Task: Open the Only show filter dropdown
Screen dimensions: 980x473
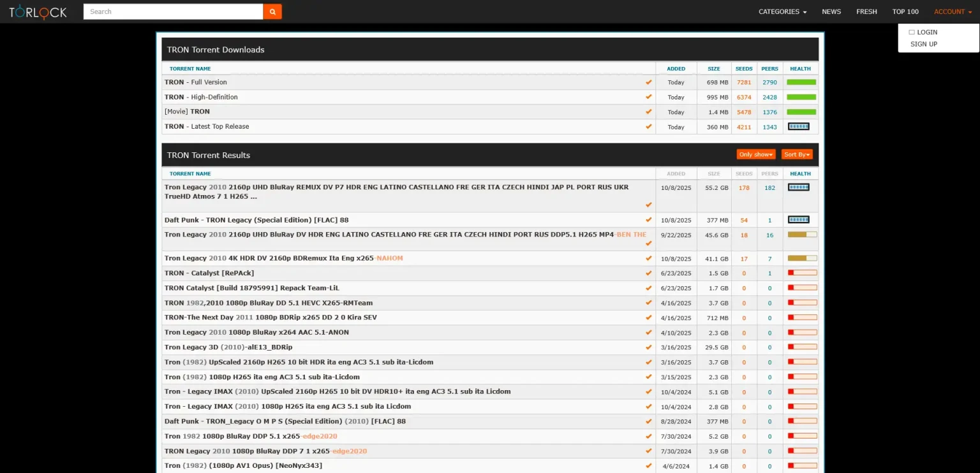Action: [x=756, y=154]
